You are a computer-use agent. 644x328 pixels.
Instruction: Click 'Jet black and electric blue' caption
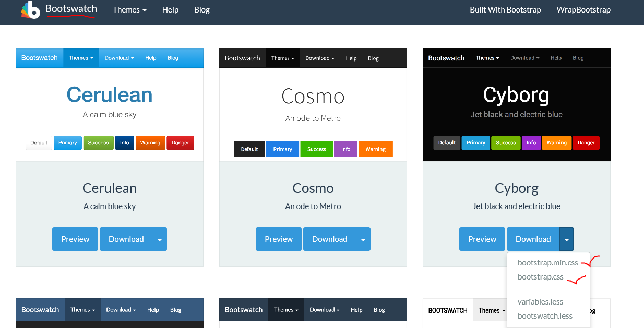(x=517, y=206)
